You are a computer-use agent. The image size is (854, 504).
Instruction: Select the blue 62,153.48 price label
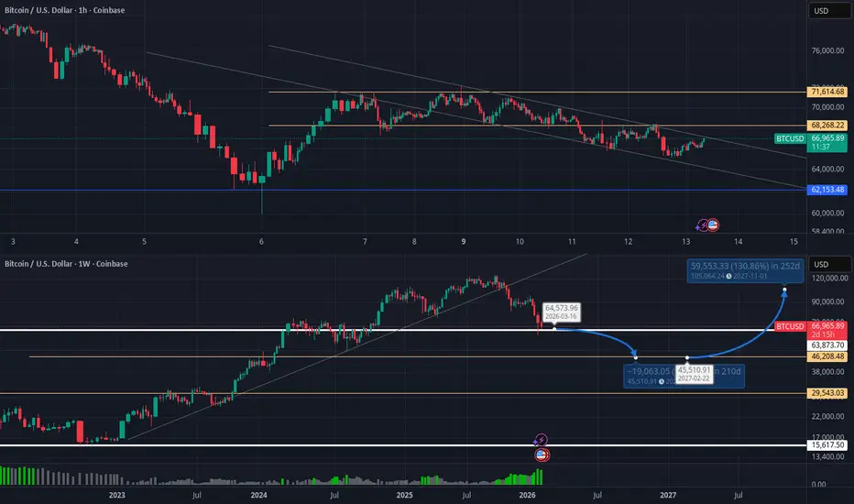click(x=827, y=190)
